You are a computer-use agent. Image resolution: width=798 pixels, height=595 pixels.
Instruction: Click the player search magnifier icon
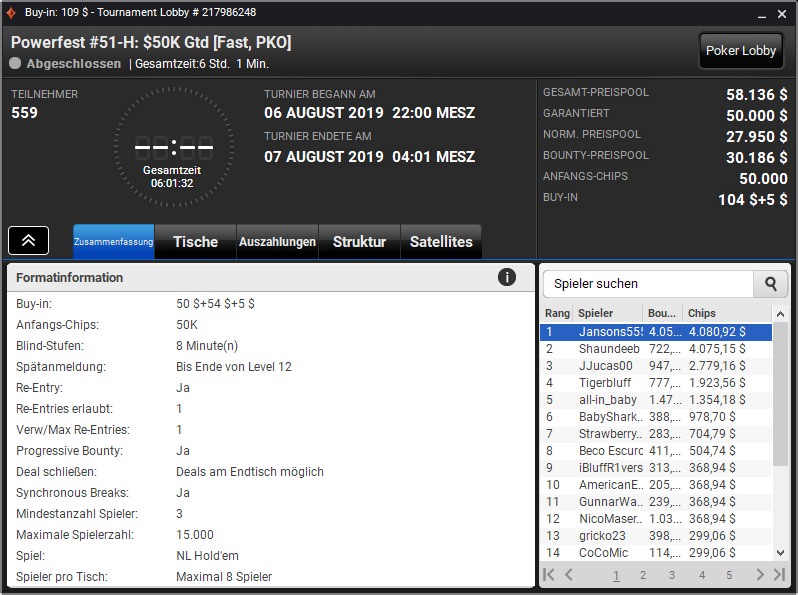point(771,284)
